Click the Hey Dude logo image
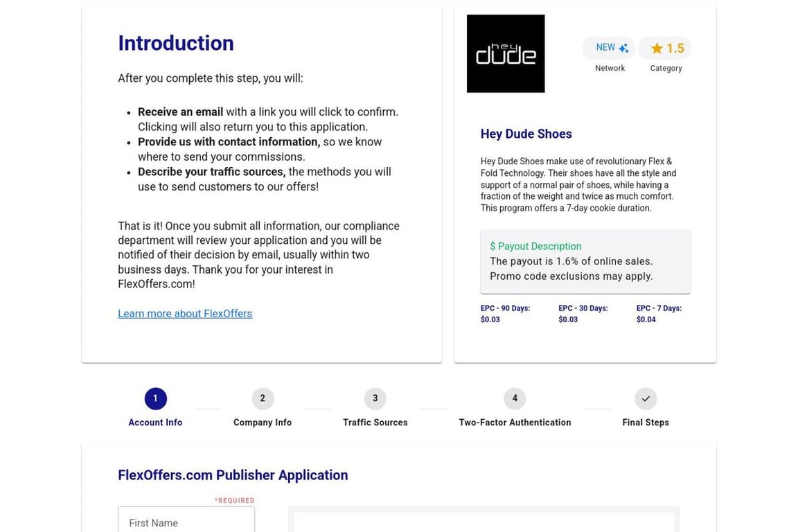798x532 pixels. (x=506, y=53)
